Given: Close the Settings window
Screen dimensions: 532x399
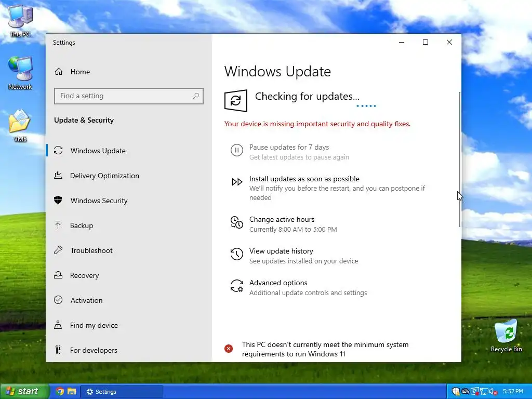Looking at the screenshot, I should 449,42.
